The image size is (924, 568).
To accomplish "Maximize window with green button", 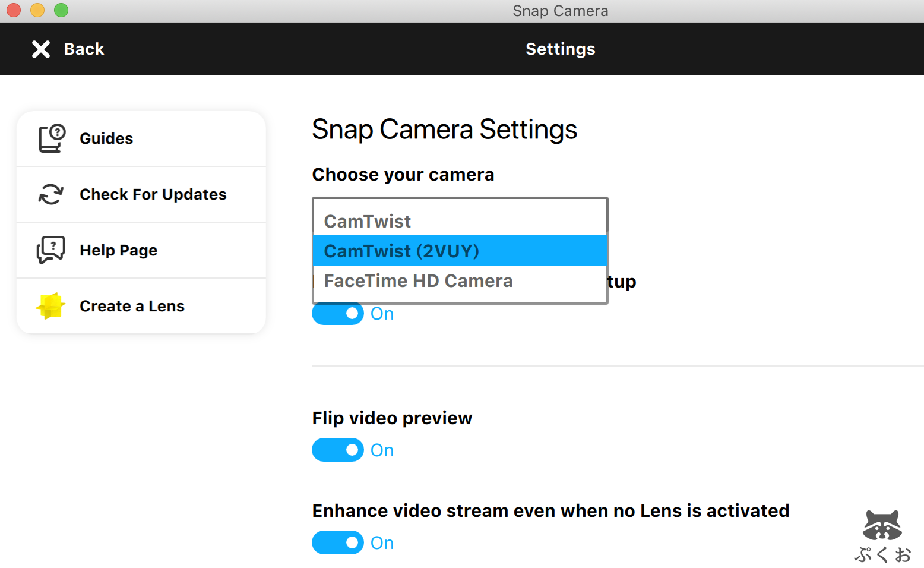I will 61,10.
